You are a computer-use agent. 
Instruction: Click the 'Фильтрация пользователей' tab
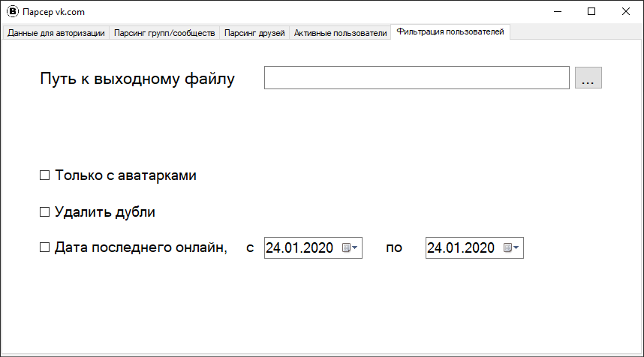450,32
